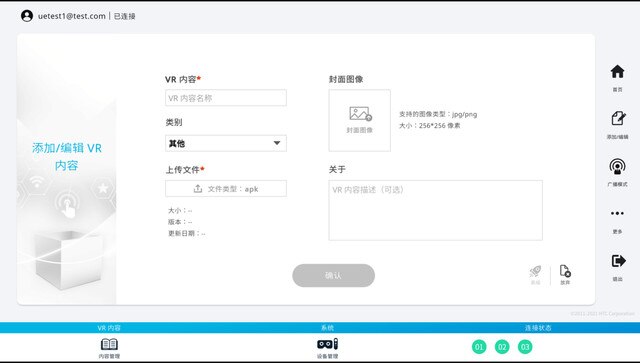
Task: Click the VR content name input field
Action: 226,98
